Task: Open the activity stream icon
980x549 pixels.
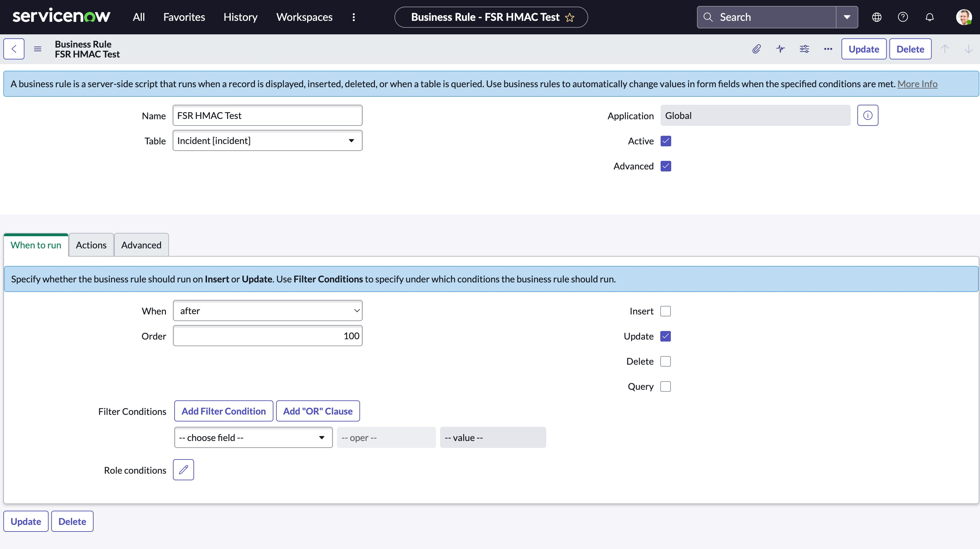Action: (x=780, y=49)
